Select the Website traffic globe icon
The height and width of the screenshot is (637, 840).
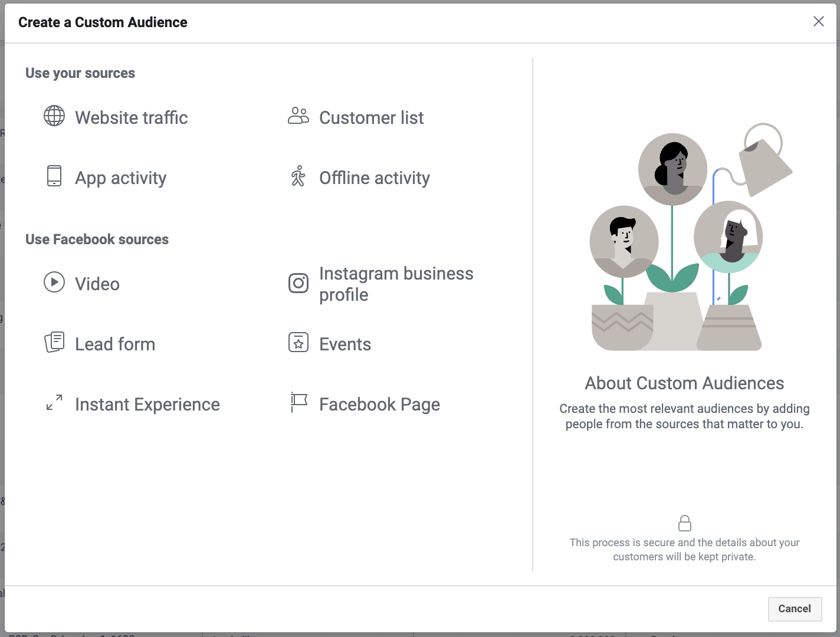coord(54,116)
